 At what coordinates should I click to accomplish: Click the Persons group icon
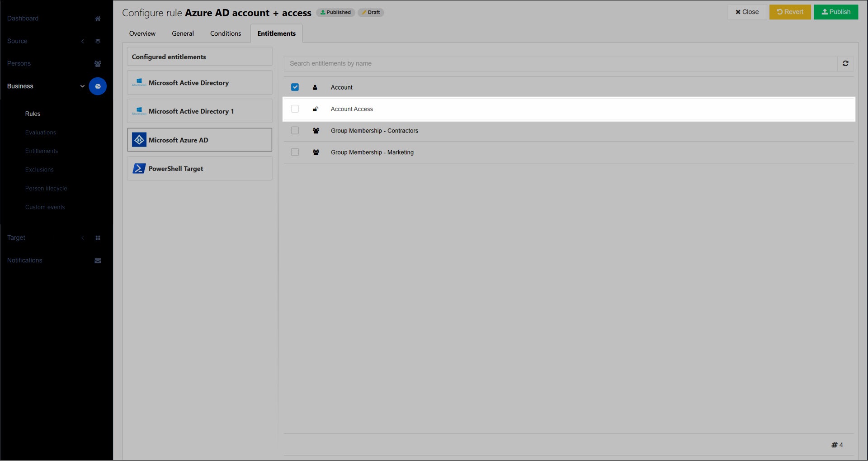(x=98, y=64)
